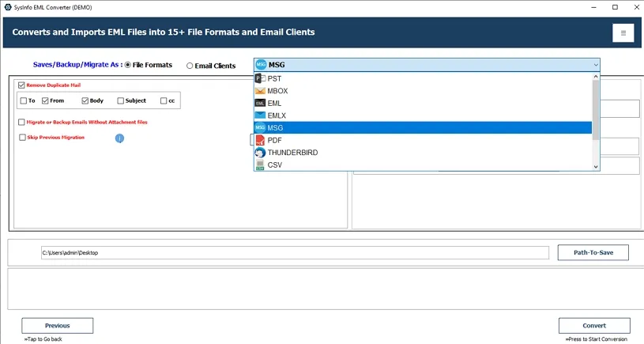
Task: Uncheck the From duplicate filter checkbox
Action: click(x=45, y=100)
